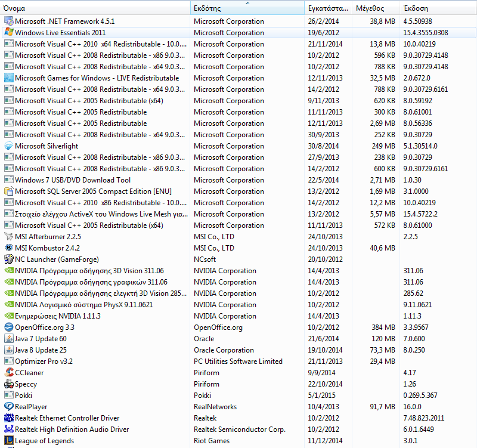
Task: Select the League of Legends entry
Action: 239,441
